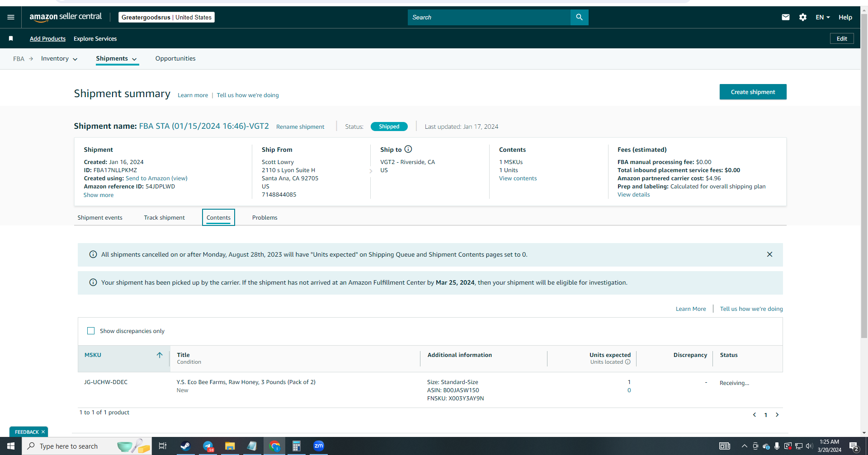Click Show more under Shipment details
Screen dimensions: 868x455
click(x=99, y=195)
